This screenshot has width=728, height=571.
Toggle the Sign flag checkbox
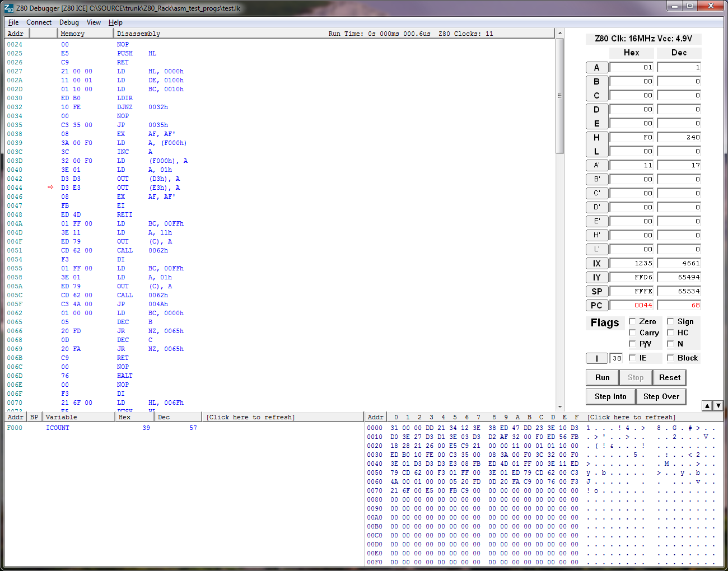pyautogui.click(x=670, y=321)
